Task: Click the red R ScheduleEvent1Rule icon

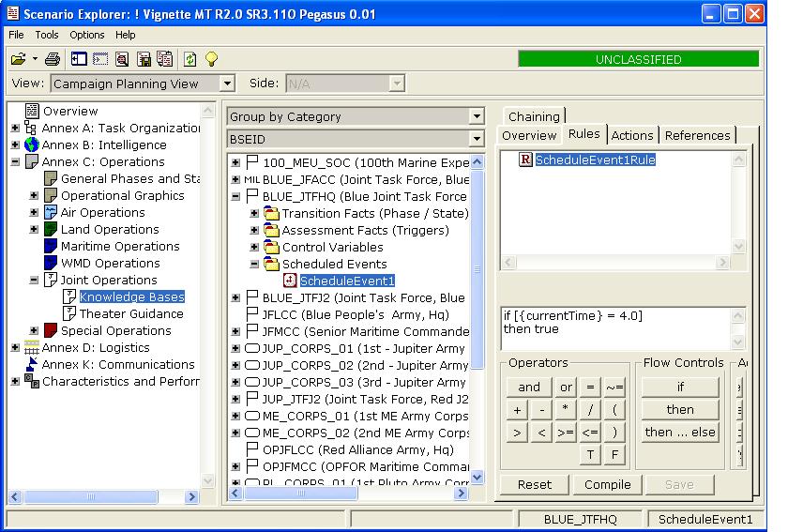Action: tap(525, 160)
